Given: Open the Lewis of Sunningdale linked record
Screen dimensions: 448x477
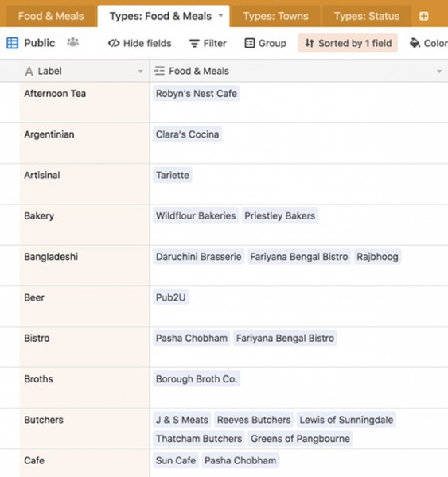Looking at the screenshot, I should click(x=346, y=420).
